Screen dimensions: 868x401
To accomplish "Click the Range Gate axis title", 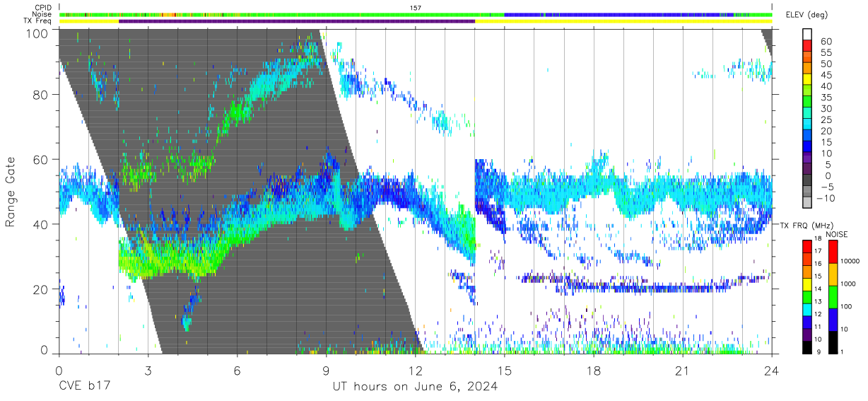I will (11, 192).
